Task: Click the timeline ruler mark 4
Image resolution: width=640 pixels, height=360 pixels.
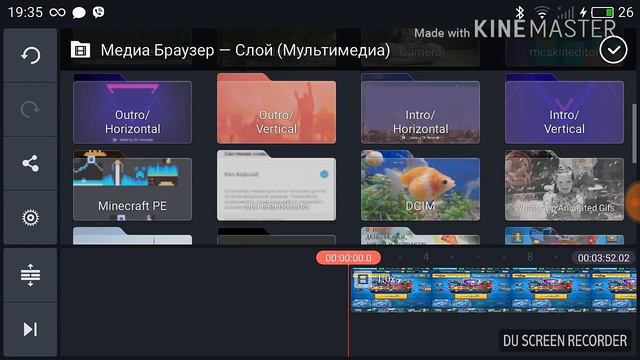Action: click(x=426, y=257)
